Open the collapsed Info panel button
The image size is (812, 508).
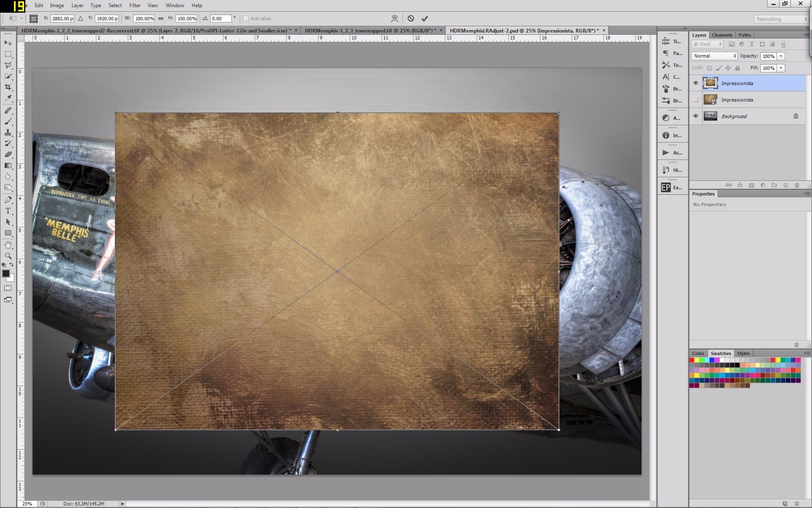click(x=672, y=135)
